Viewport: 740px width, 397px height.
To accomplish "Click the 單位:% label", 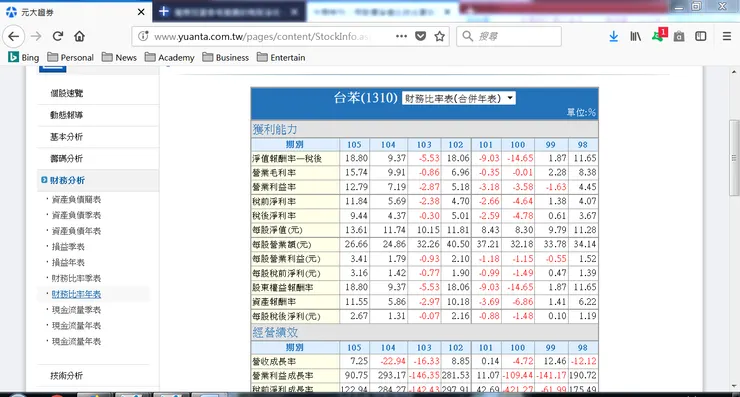I will 581,112.
